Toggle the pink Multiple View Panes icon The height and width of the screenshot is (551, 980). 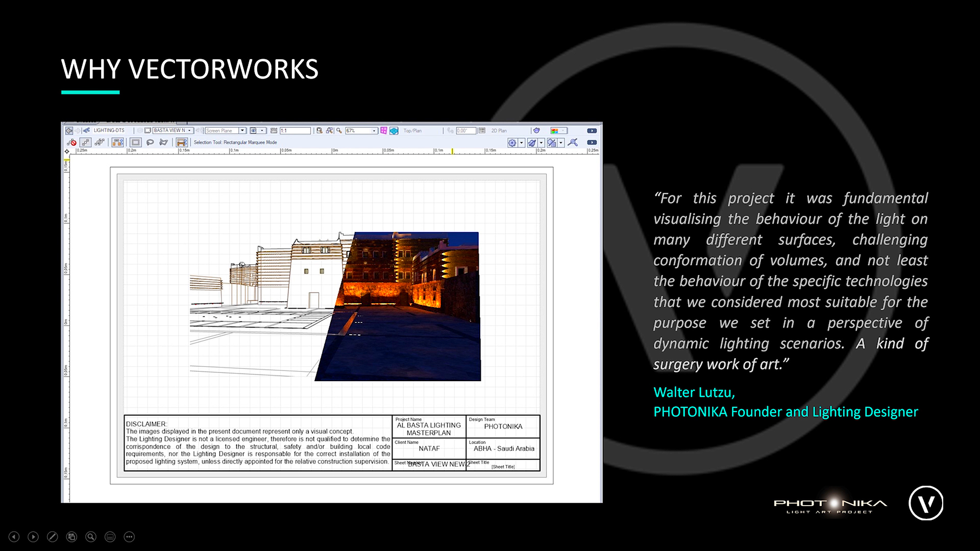[x=383, y=131]
